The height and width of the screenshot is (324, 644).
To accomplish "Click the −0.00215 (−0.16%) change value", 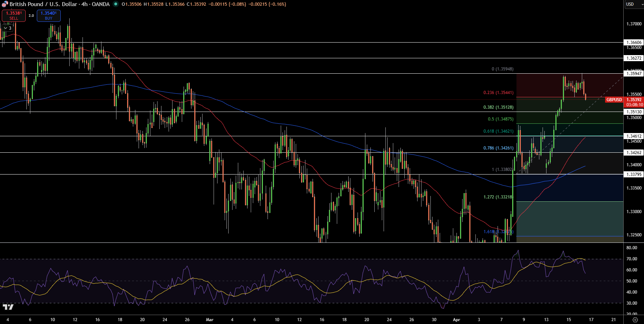I will click(x=267, y=4).
